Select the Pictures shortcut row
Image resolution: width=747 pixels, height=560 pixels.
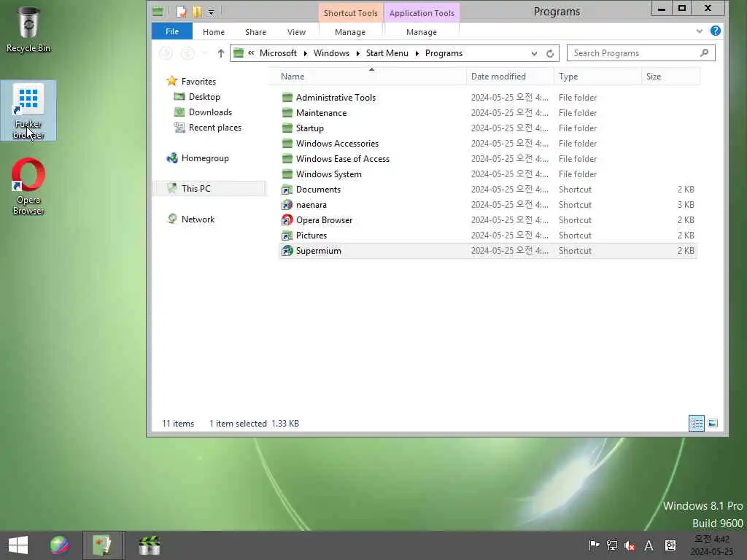pyautogui.click(x=487, y=236)
